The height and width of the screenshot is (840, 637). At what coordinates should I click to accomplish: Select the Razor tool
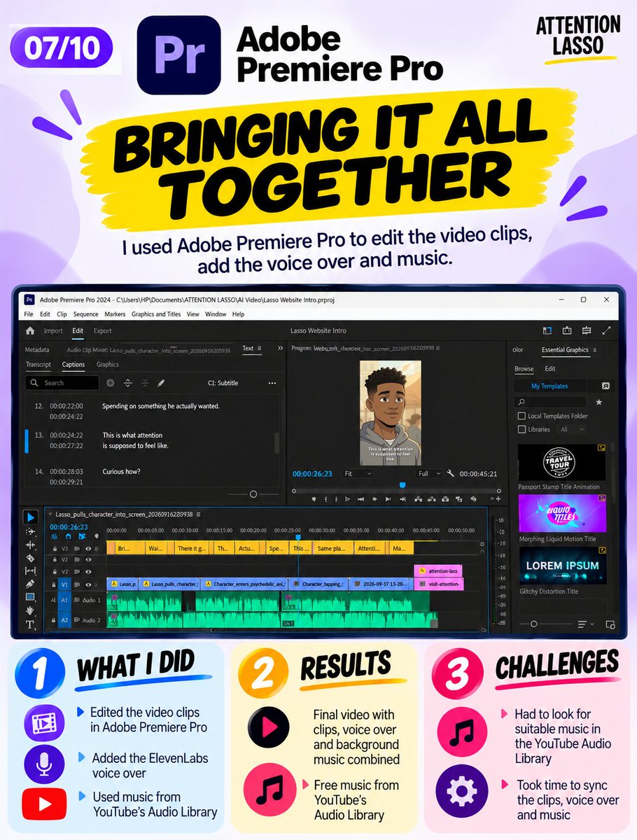[x=30, y=558]
